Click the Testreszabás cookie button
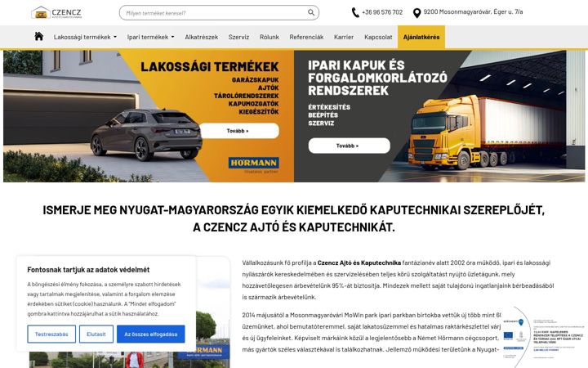The height and width of the screenshot is (368, 588). (51, 334)
